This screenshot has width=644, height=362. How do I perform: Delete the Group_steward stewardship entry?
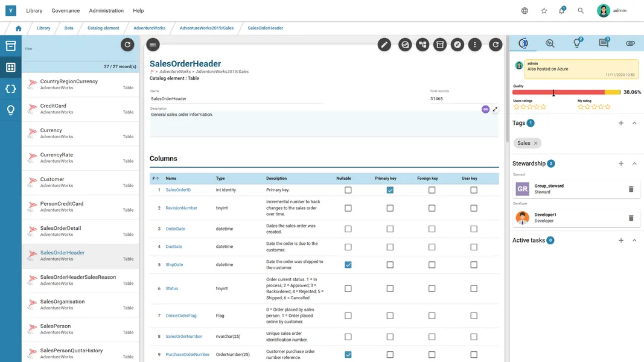pos(631,189)
